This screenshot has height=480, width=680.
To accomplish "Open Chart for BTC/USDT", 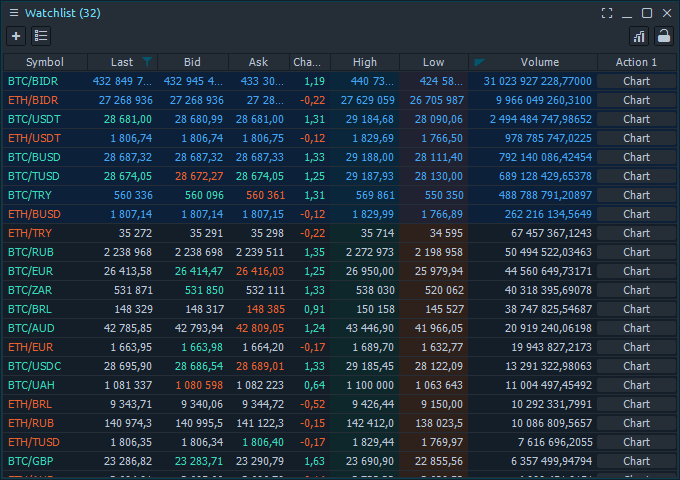I will click(x=636, y=119).
